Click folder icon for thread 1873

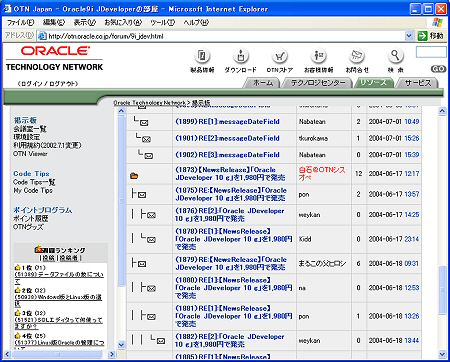tap(134, 176)
